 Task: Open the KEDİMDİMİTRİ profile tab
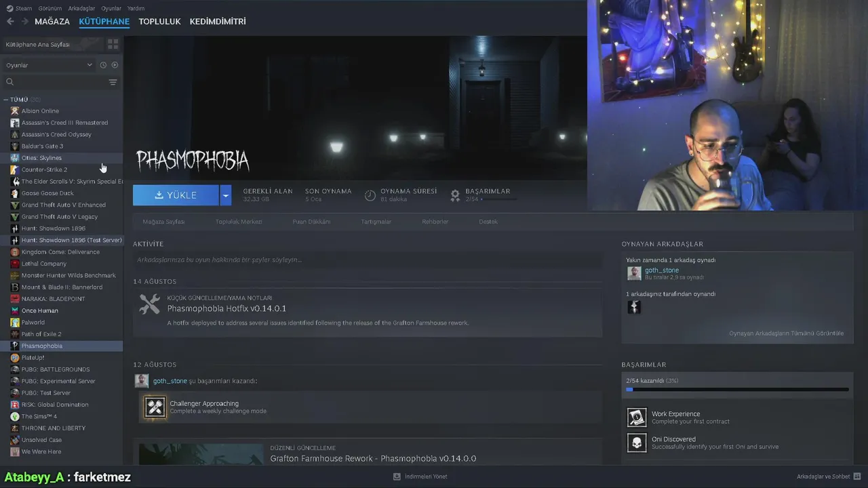218,22
